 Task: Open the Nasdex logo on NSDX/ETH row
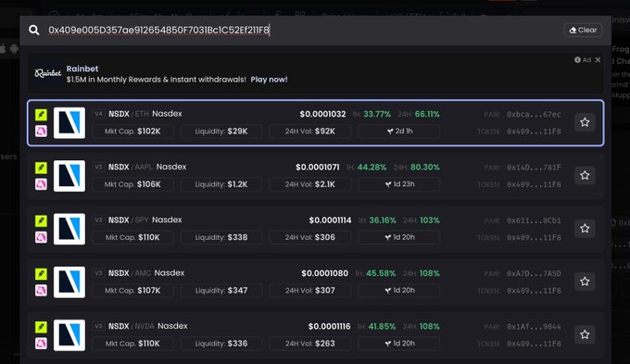pos(69,123)
